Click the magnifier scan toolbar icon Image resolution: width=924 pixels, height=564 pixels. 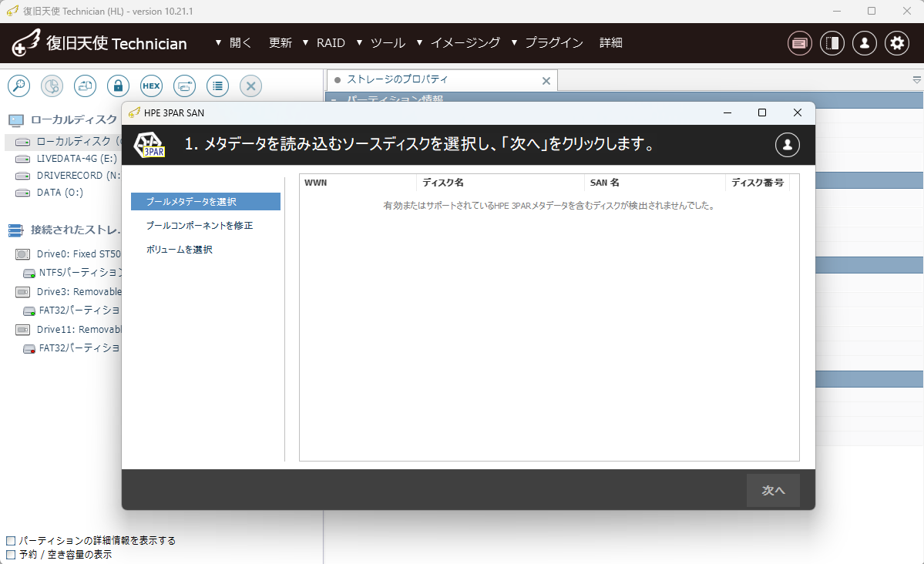pos(18,86)
